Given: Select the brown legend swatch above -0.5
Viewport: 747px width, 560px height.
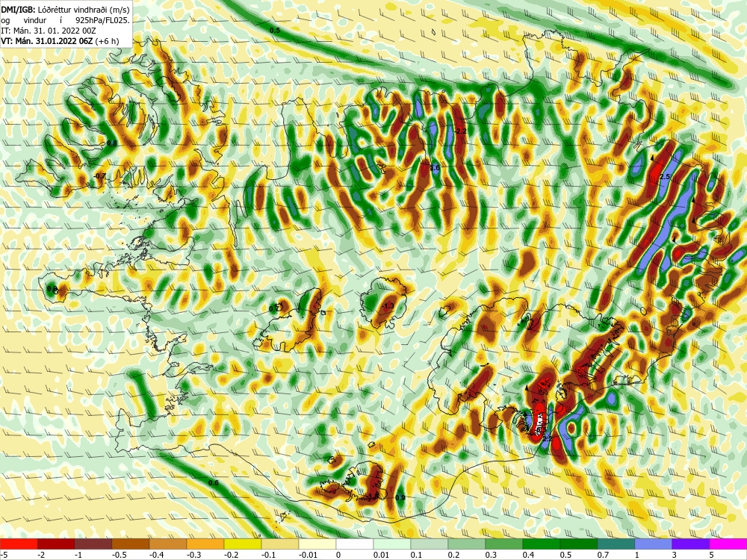Looking at the screenshot, I should pyautogui.click(x=131, y=544).
